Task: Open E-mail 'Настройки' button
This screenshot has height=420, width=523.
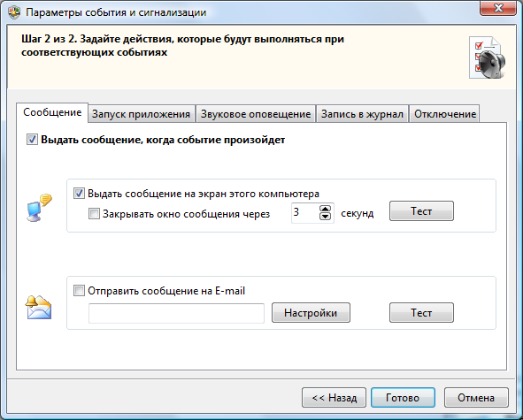Action: [x=311, y=313]
